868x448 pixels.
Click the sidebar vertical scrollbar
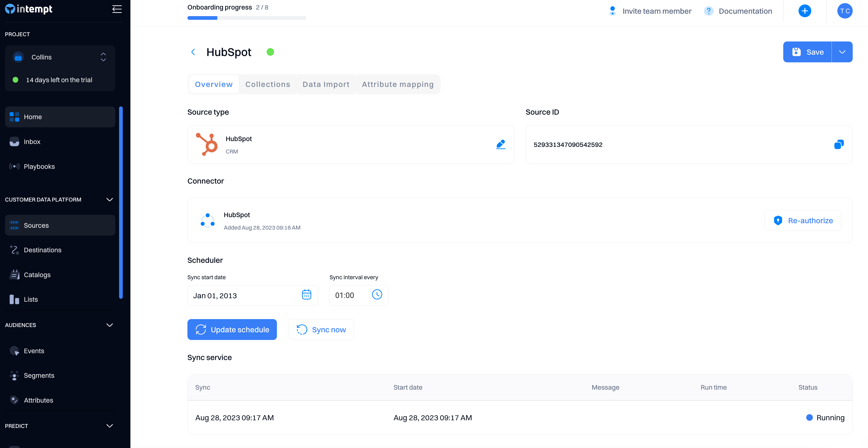[121, 202]
